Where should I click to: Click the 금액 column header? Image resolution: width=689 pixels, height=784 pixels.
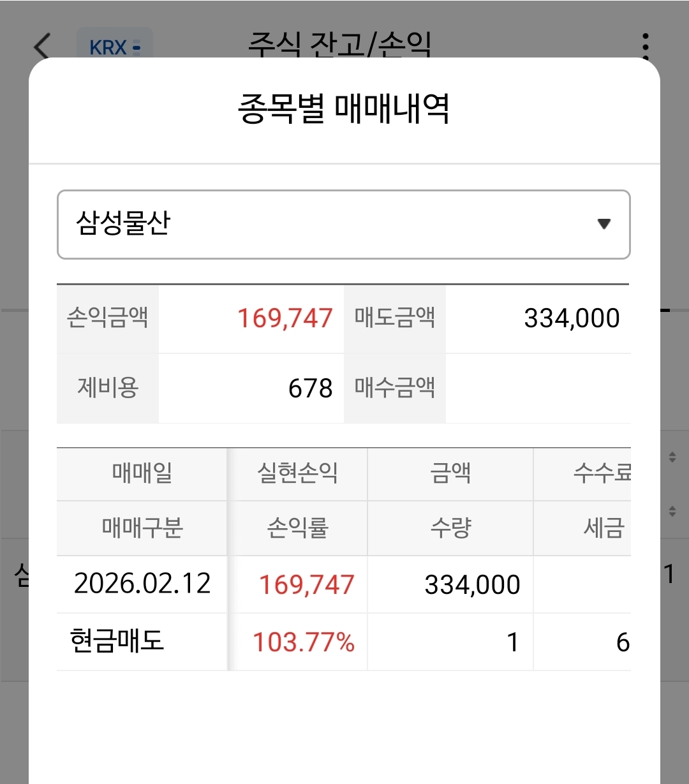pos(450,473)
